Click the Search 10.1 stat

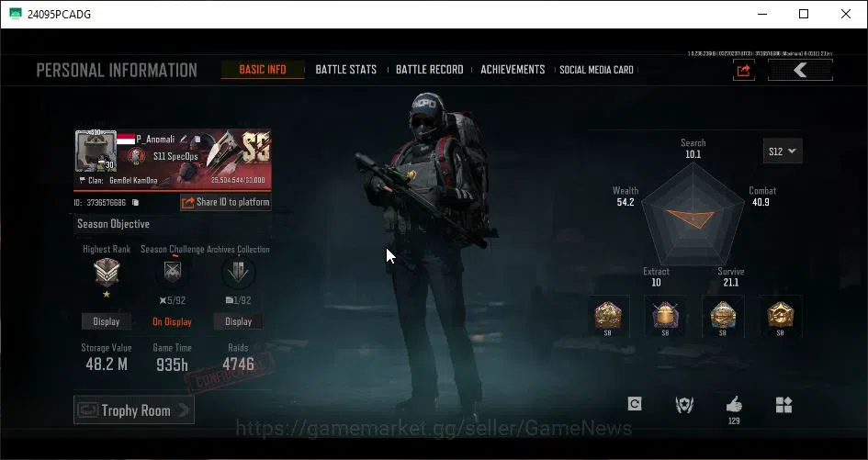[x=693, y=149]
